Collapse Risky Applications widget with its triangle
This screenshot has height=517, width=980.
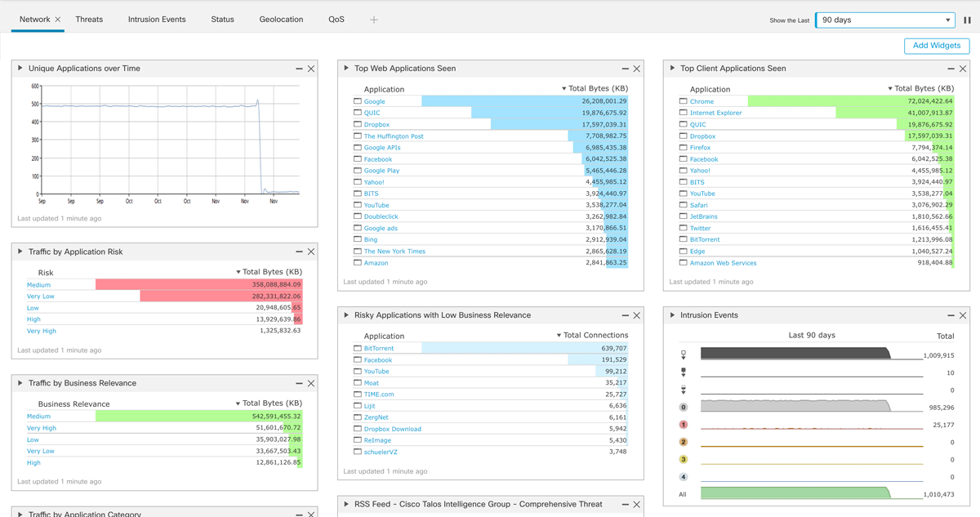[346, 315]
